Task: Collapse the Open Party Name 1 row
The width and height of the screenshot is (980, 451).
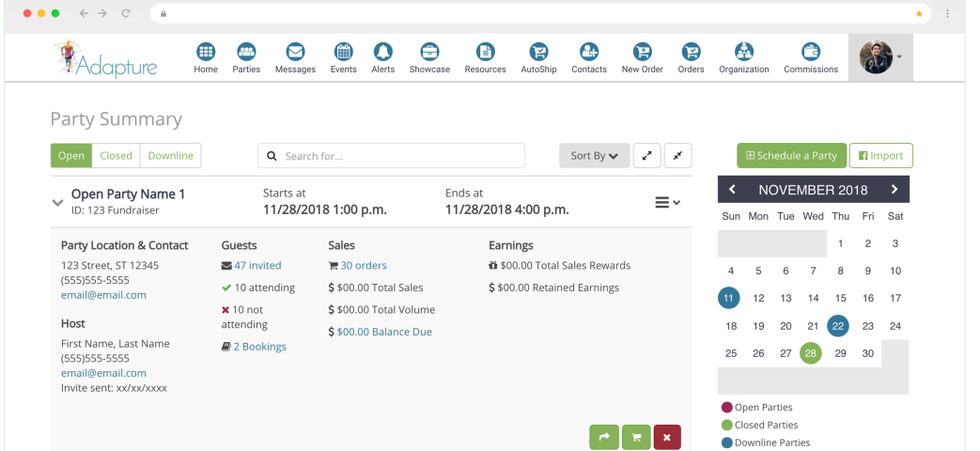Action: pyautogui.click(x=58, y=202)
